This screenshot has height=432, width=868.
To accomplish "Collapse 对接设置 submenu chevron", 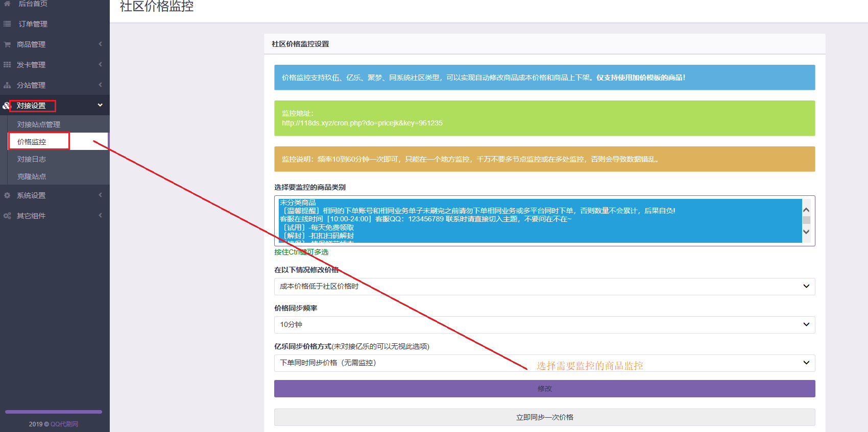I will pos(100,105).
